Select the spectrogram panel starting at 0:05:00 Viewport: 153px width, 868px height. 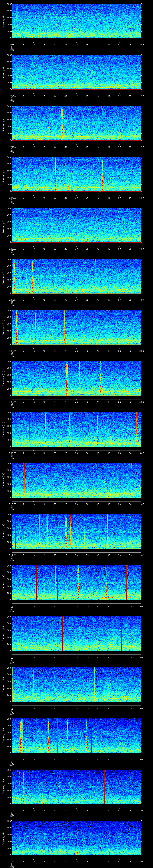77,225
